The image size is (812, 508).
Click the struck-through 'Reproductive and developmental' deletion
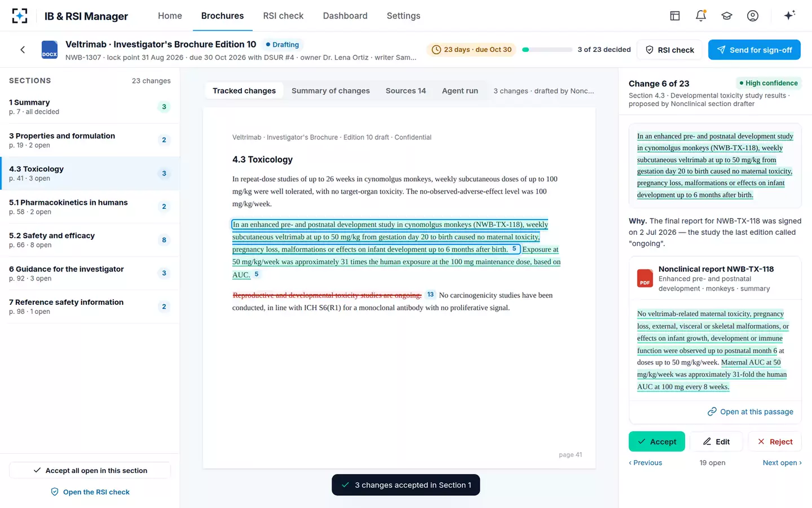pyautogui.click(x=327, y=295)
